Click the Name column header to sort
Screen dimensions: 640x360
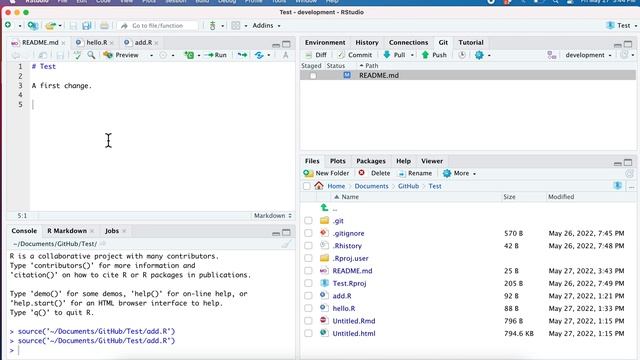350,197
